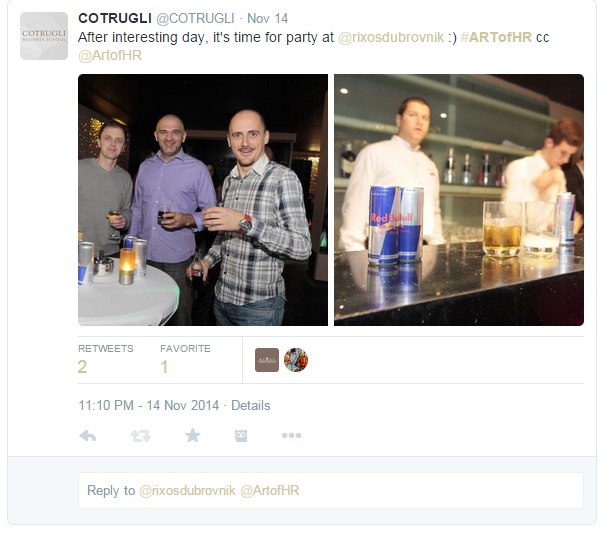Click the Hootsuite owl icon

point(241,435)
